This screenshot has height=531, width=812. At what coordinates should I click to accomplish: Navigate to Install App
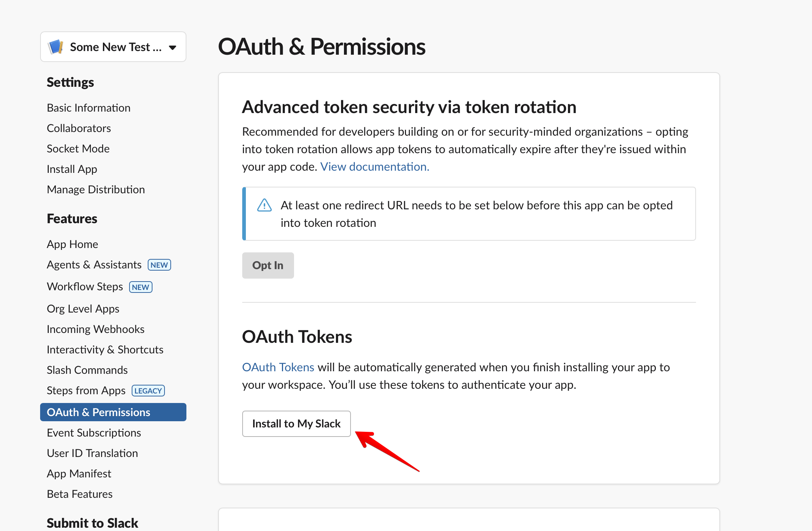[x=72, y=169]
